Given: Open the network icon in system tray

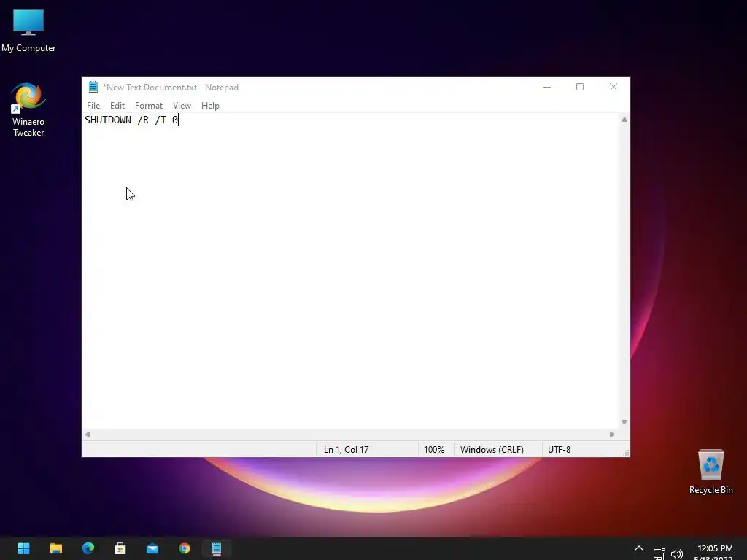Looking at the screenshot, I should pyautogui.click(x=659, y=553).
